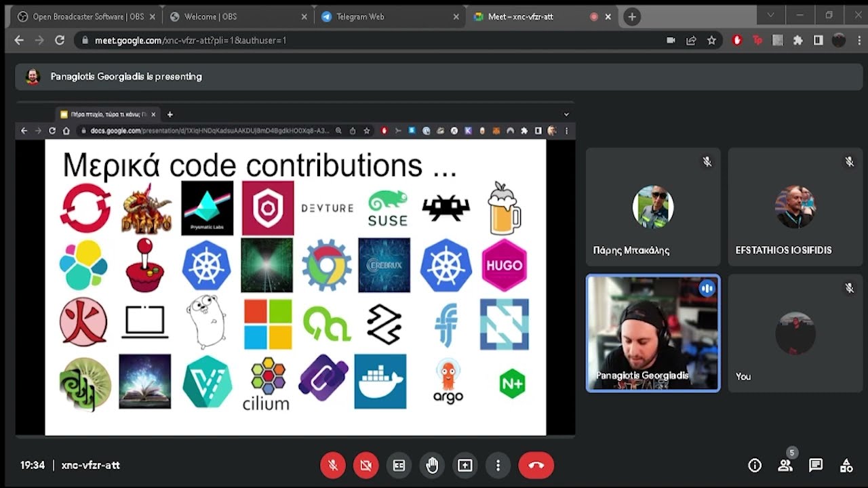Image resolution: width=868 pixels, height=488 pixels.
Task: Share this page icon in address bar
Action: [x=691, y=41]
